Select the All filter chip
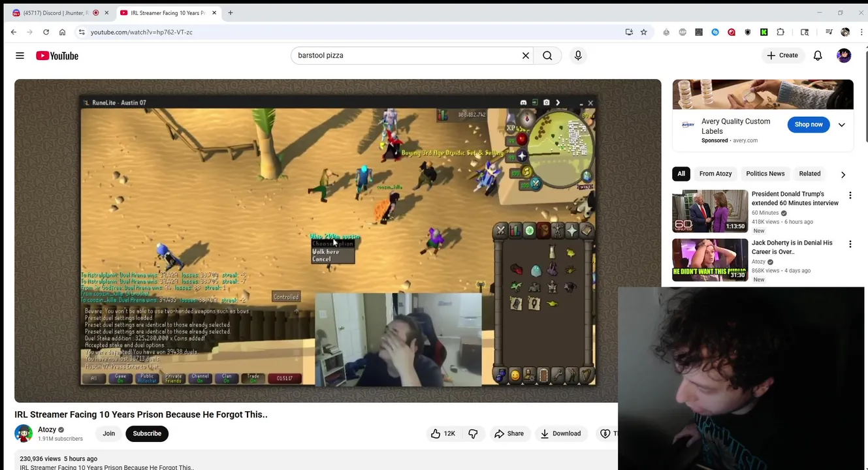 [x=681, y=174]
